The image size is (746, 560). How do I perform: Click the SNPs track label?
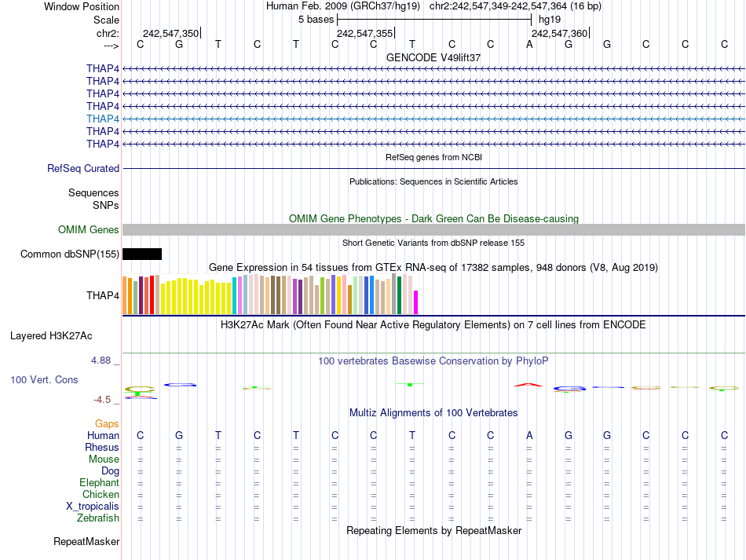tap(106, 205)
